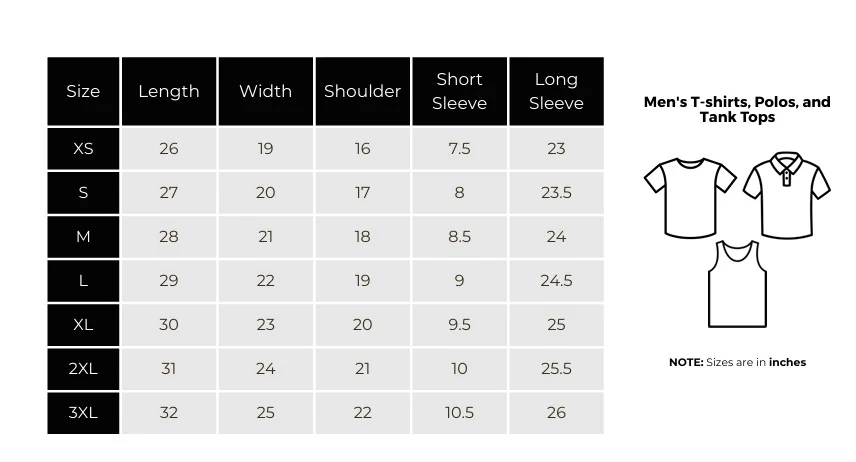Click the Short Sleeve column header
The image size is (856, 462).
[459, 91]
